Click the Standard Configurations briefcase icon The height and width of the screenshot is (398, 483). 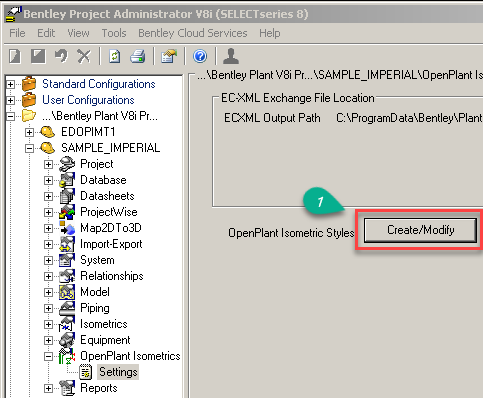(29, 84)
